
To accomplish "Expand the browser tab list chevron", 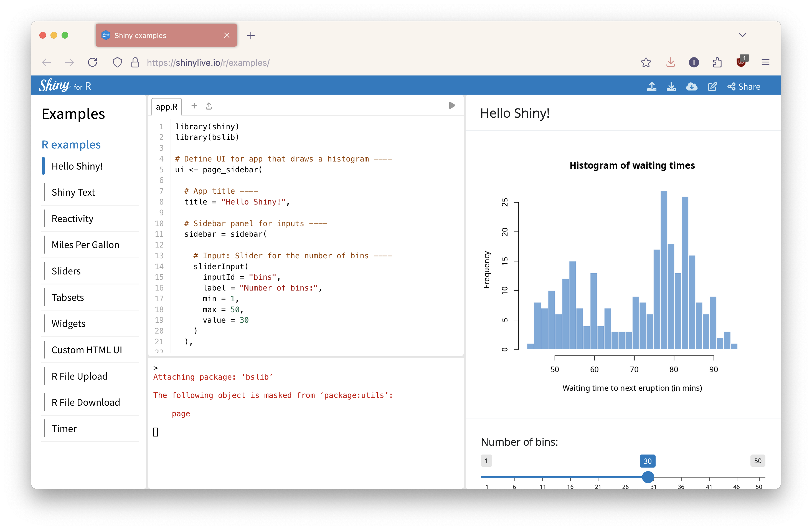I will point(742,35).
